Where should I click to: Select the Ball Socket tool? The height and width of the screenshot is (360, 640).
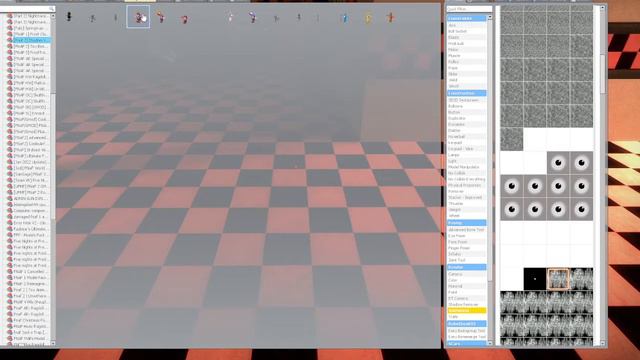click(467, 31)
